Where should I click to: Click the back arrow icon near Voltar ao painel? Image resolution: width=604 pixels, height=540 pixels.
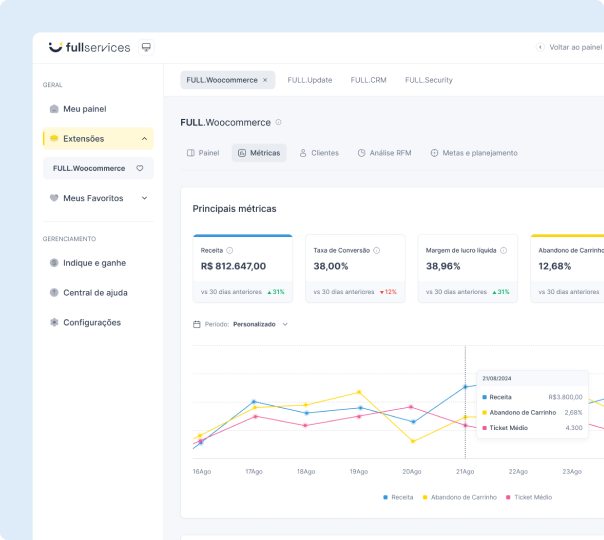[540, 47]
